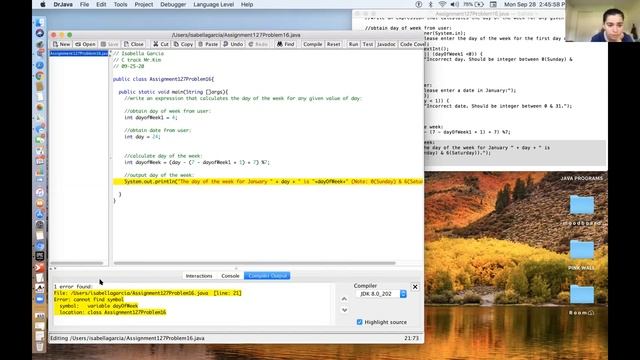Close the compiler output panel with X

pyautogui.click(x=415, y=287)
